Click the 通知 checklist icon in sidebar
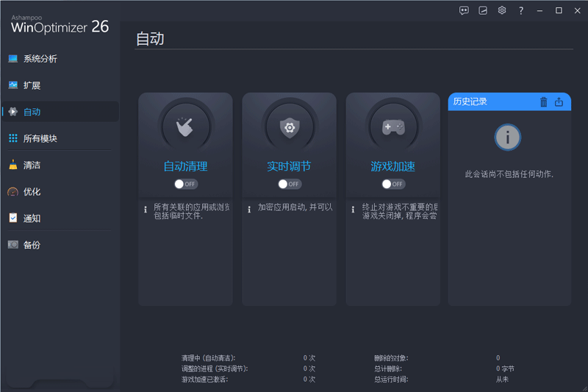 (x=13, y=218)
